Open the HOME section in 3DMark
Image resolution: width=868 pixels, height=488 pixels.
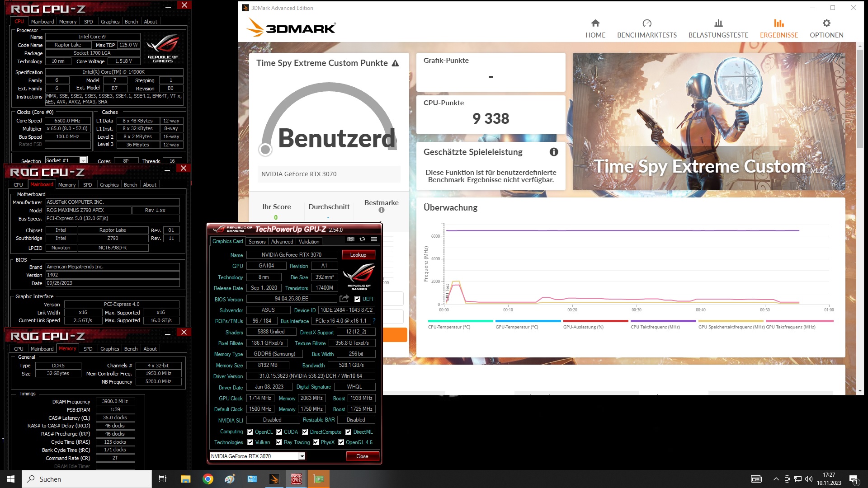tap(595, 29)
